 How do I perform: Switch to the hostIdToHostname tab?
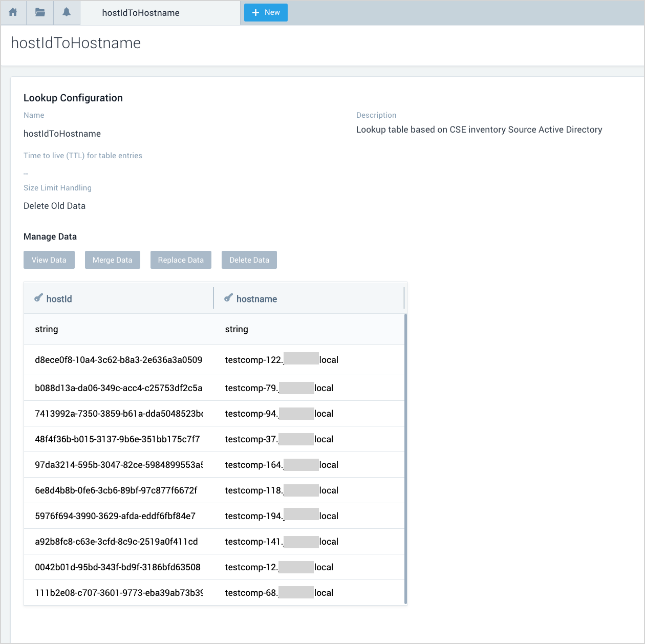pos(141,13)
